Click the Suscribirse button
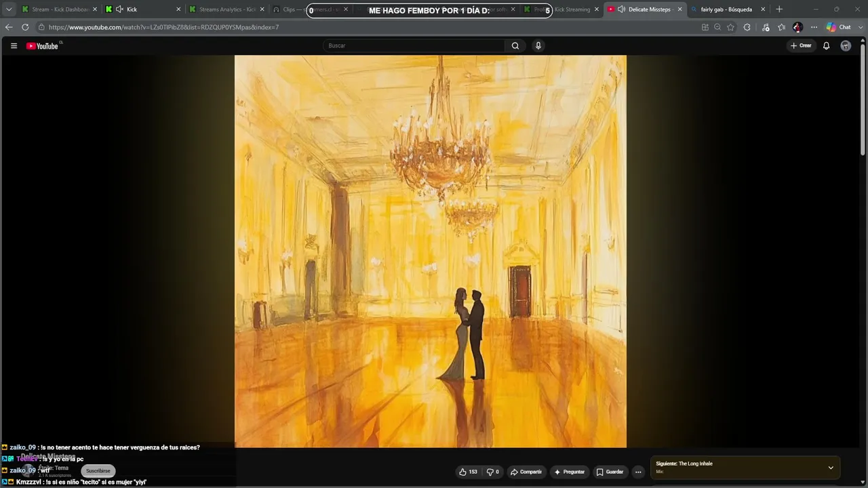868x488 pixels. point(98,471)
